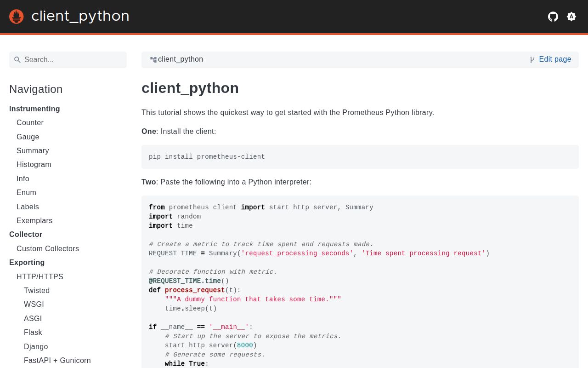
Task: Open the Exporting navigation section
Action: 27,263
